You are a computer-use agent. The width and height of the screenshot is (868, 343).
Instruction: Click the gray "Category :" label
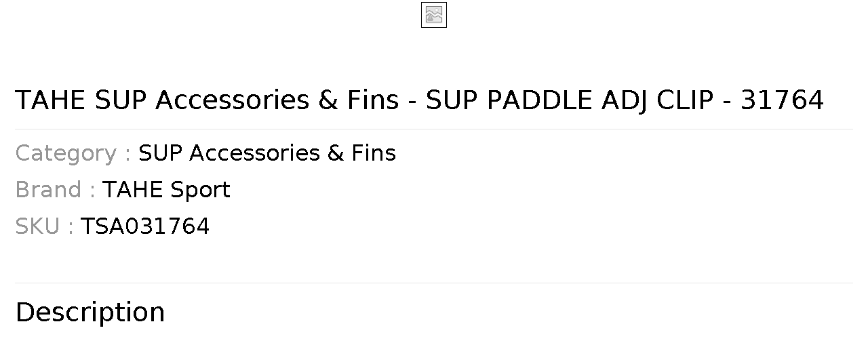pyautogui.click(x=73, y=153)
